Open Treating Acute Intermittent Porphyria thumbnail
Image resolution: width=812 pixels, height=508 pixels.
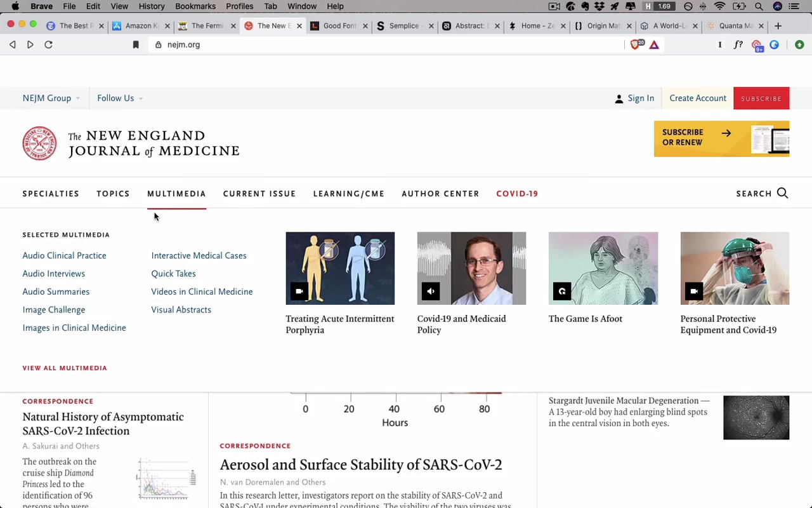pos(340,268)
